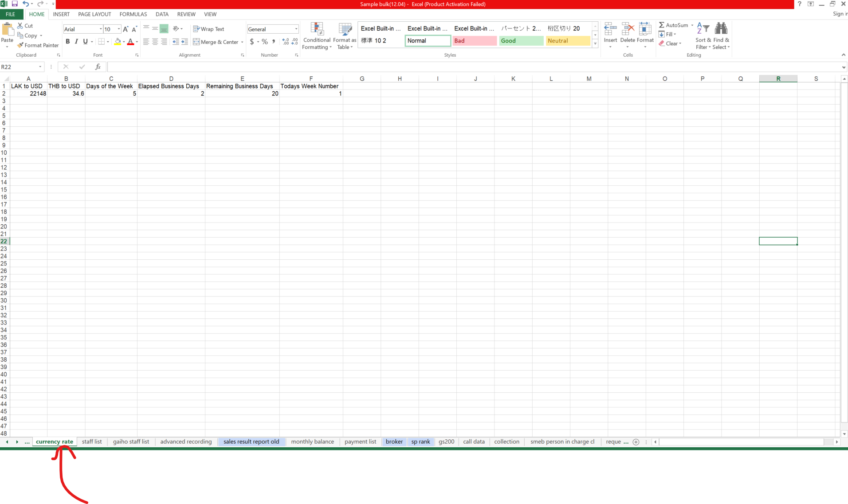Open Fill dropdown
848x504 pixels.
pos(667,34)
